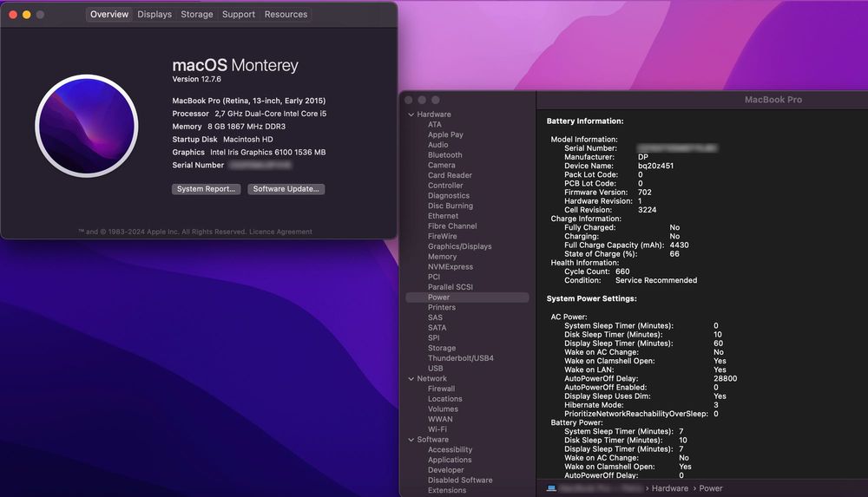Click the Service Recommended condition text

coord(656,281)
